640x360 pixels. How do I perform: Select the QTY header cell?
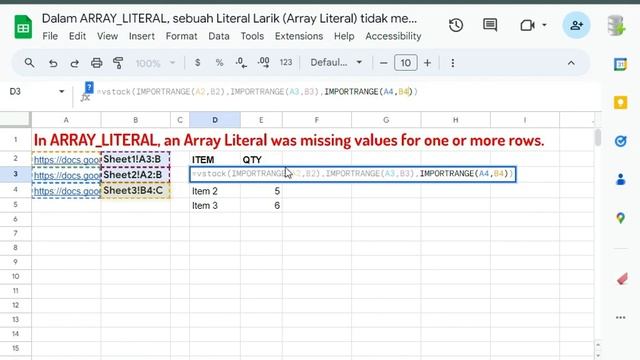click(261, 159)
